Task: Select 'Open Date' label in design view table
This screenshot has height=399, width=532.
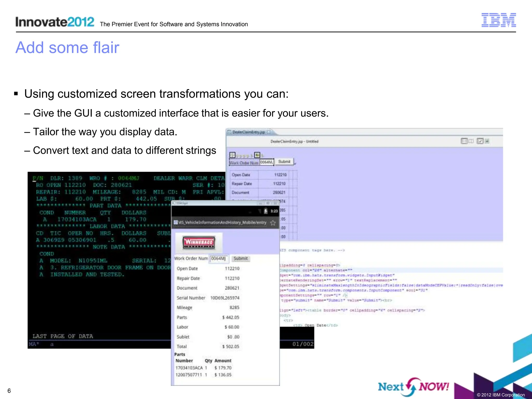Action: [x=241, y=175]
